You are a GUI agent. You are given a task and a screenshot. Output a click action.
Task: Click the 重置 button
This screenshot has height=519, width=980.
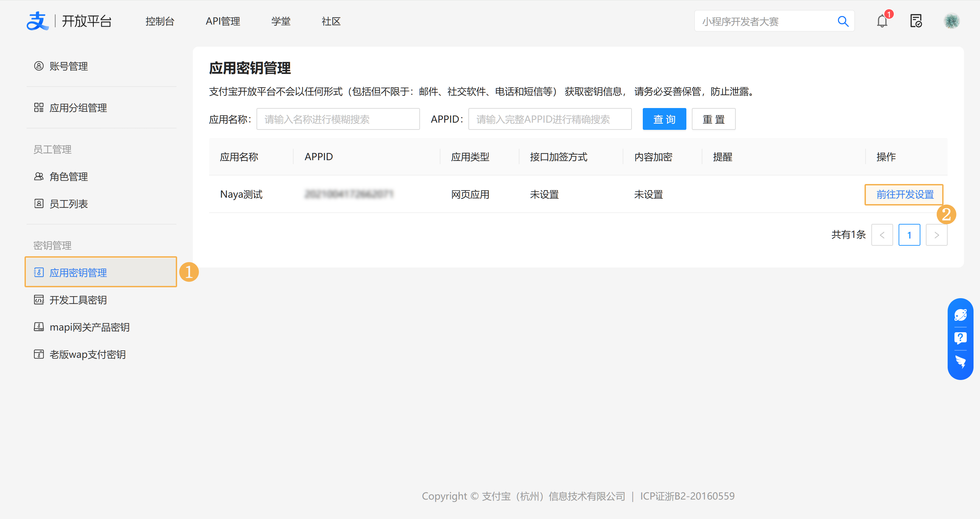coord(713,119)
